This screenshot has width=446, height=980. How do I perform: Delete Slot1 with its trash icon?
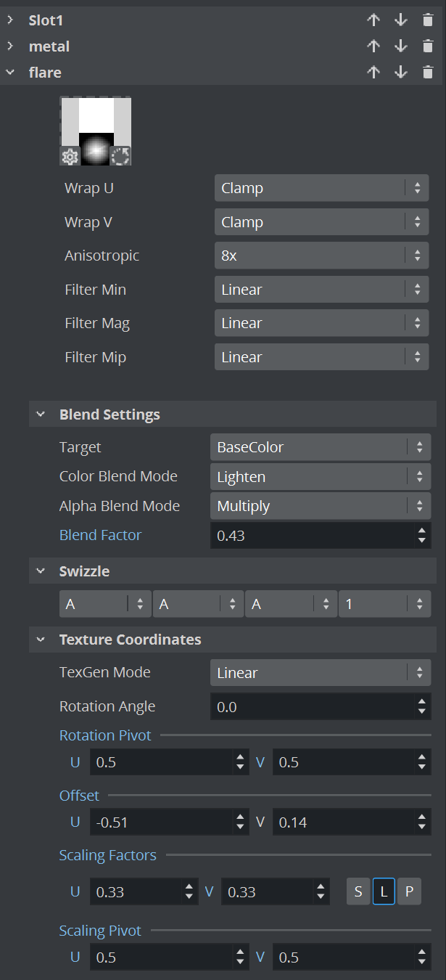pyautogui.click(x=428, y=20)
